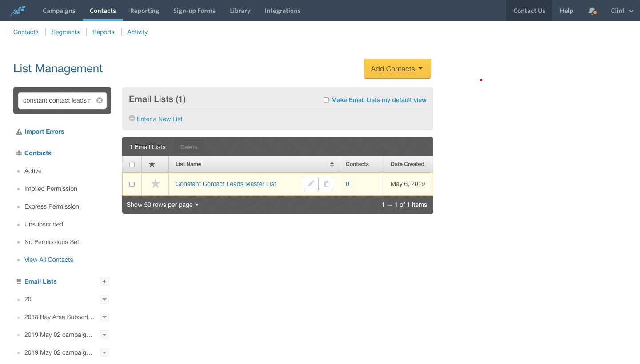Expand options for the 20 list
Viewport: 640px width, 364px height.
point(104,299)
